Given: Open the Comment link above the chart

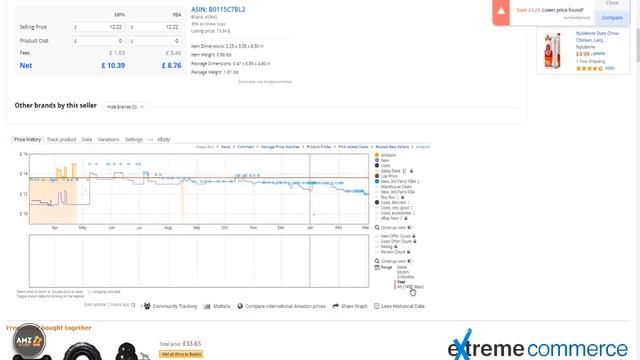Looking at the screenshot, I should coord(245,147).
